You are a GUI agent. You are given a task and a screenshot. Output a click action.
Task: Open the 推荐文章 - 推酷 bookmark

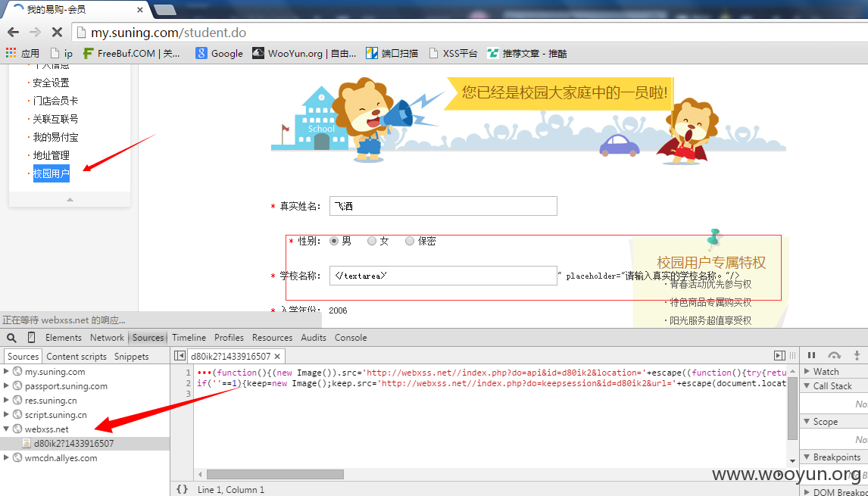click(527, 53)
